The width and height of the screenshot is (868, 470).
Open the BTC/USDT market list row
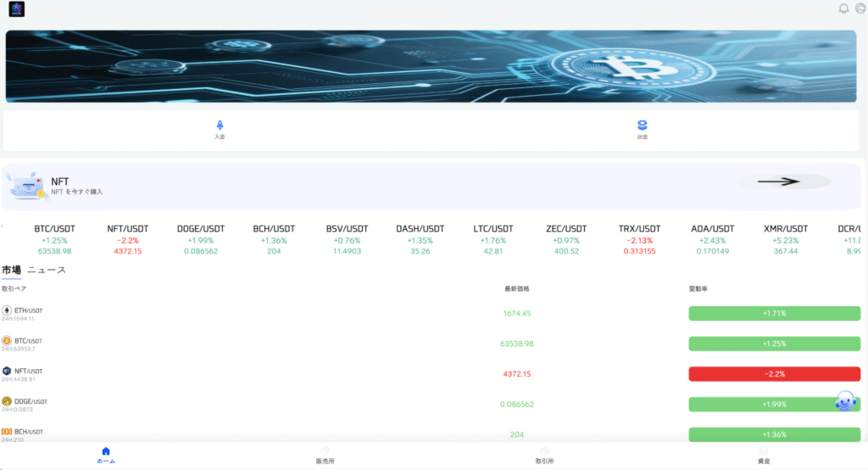click(x=431, y=344)
